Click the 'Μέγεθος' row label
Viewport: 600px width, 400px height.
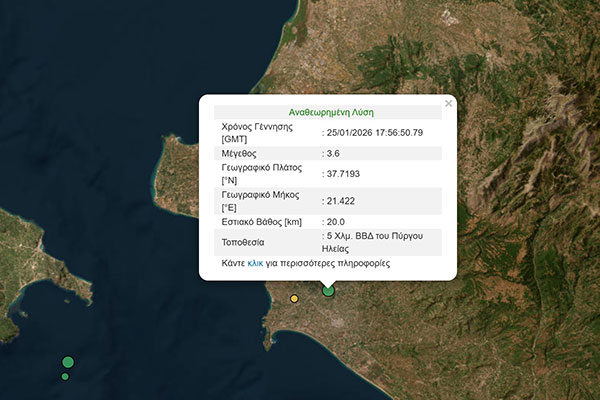[240, 154]
